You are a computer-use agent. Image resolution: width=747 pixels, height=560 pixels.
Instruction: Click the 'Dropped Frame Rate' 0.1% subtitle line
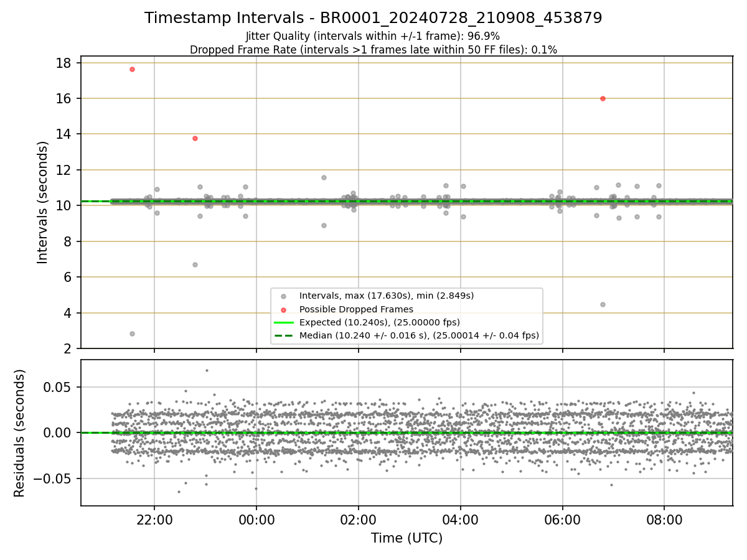pos(373,49)
